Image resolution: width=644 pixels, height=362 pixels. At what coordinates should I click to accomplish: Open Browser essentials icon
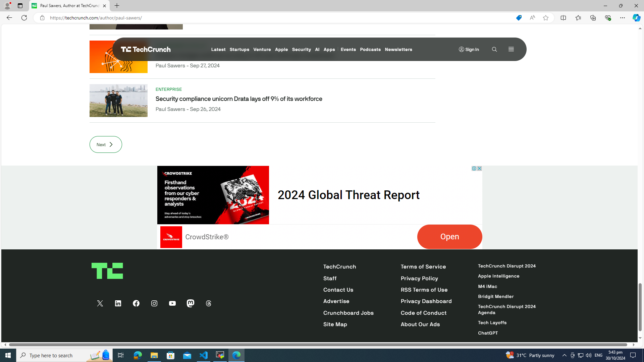[607, 18]
